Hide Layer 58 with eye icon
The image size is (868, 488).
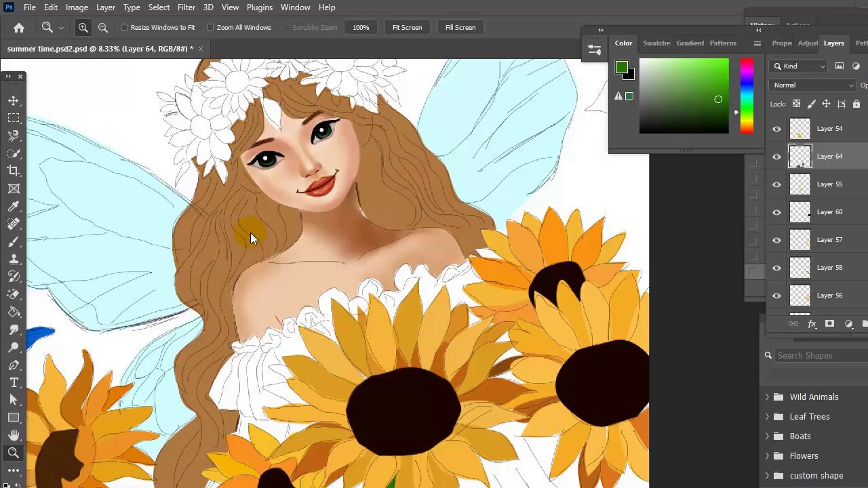coord(777,268)
